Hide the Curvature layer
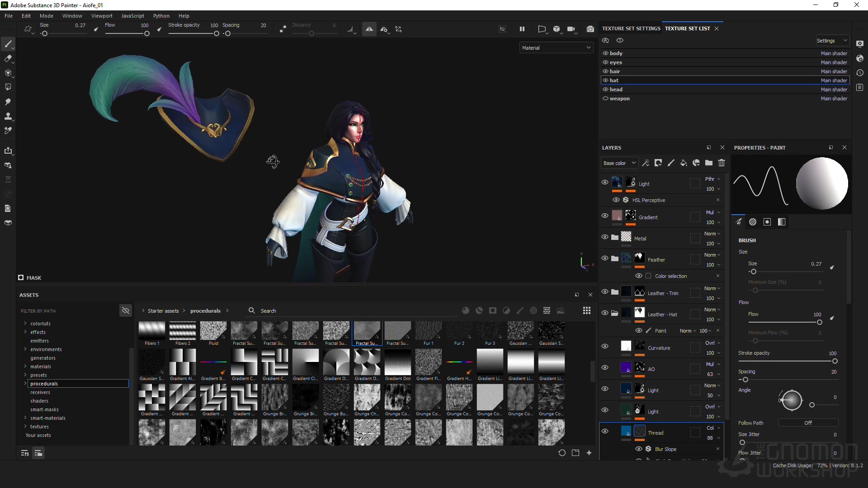The width and height of the screenshot is (868, 488). 605,346
